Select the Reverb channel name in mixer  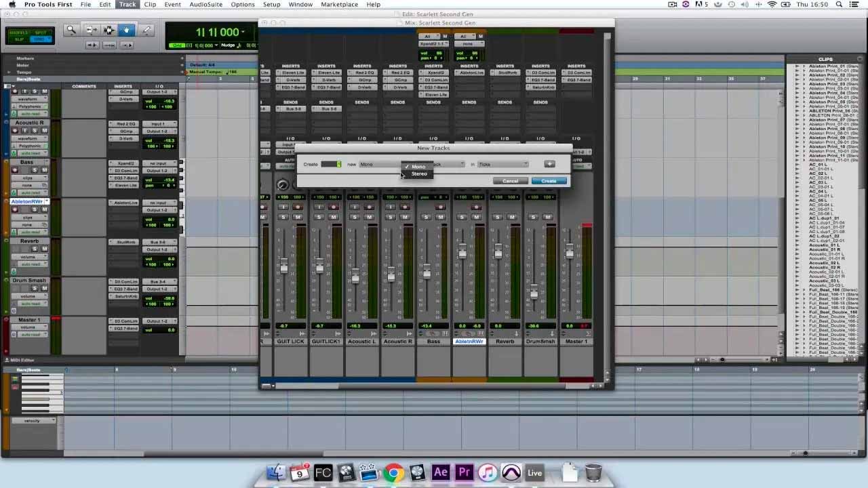(x=505, y=342)
